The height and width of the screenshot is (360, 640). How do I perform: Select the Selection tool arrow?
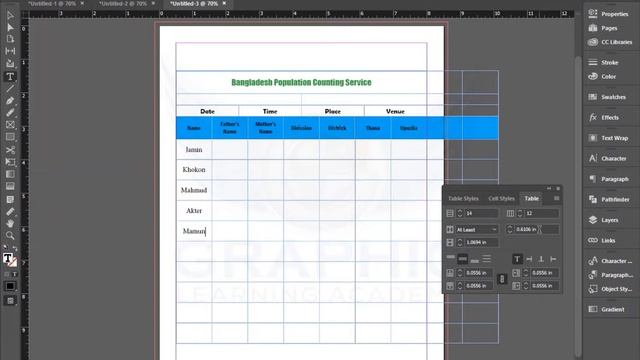point(10,15)
